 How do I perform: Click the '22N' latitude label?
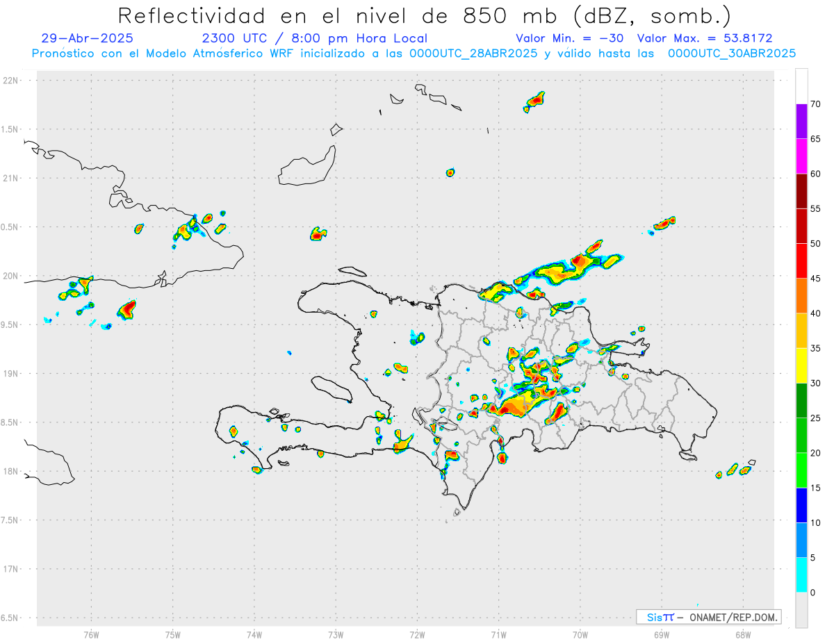(11, 81)
